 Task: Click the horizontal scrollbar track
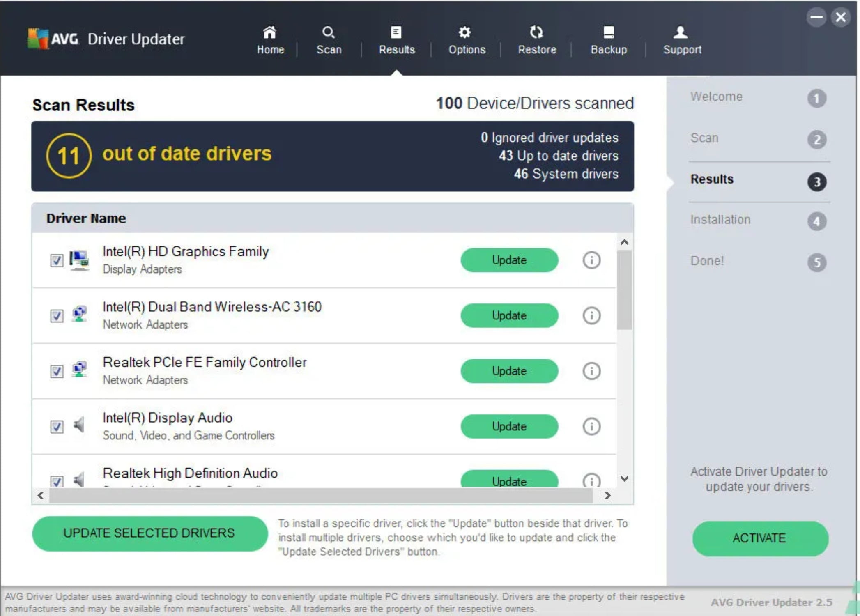point(321,496)
